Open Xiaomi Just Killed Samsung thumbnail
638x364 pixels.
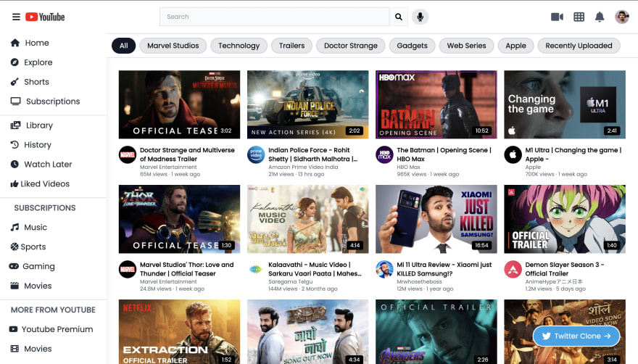[436, 219]
